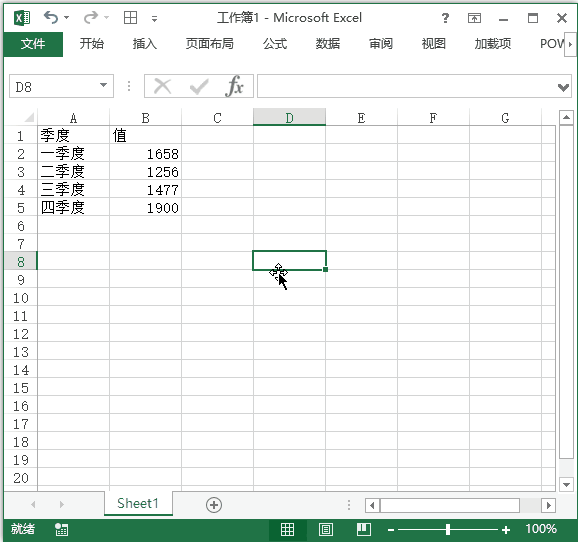The height and width of the screenshot is (542, 578).
Task: Click the fill handle of cell D8
Action: point(325,270)
